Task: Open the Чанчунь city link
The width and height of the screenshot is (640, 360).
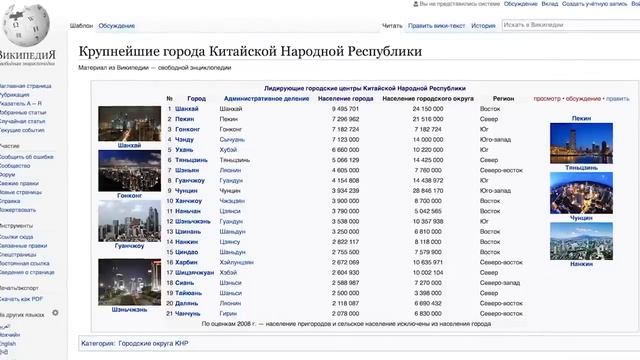Action: coord(187,313)
